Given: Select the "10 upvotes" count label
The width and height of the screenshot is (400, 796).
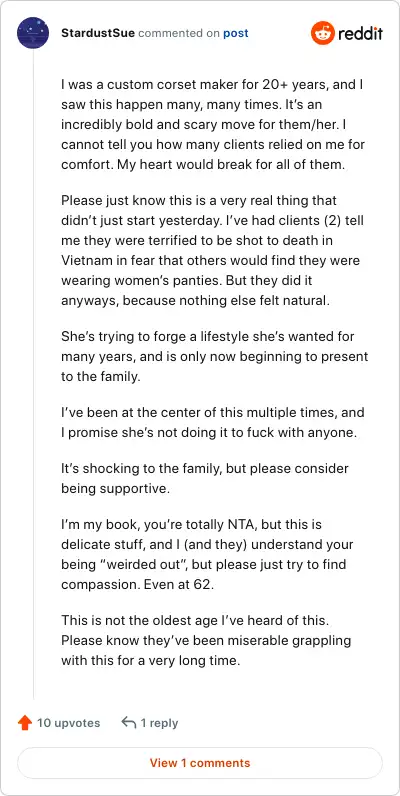Looking at the screenshot, I should pyautogui.click(x=69, y=723).
